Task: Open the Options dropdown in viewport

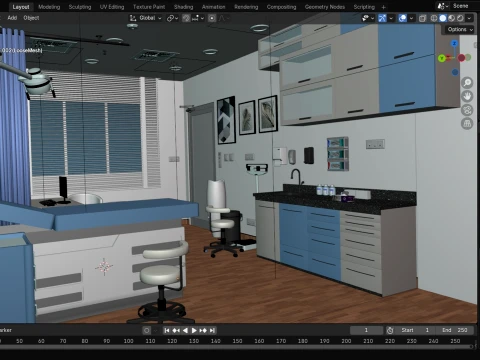Action: pyautogui.click(x=460, y=29)
